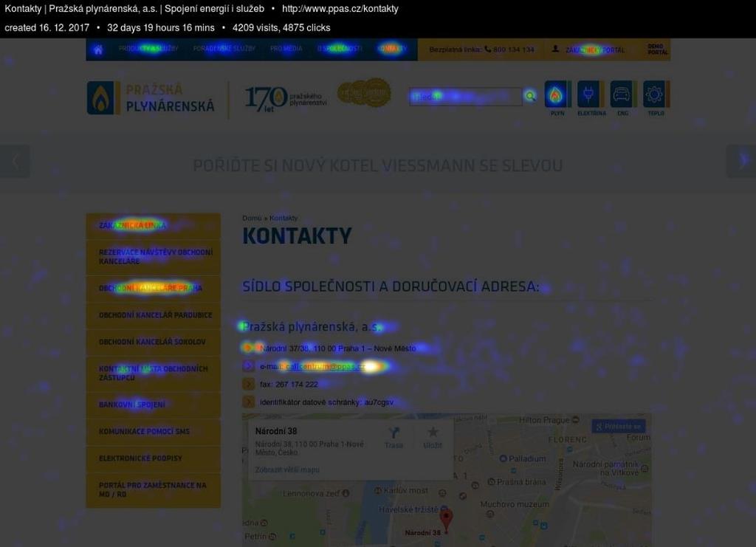Open Zobrazit větší mapu link
The height and width of the screenshot is (547, 756).
coord(287,469)
